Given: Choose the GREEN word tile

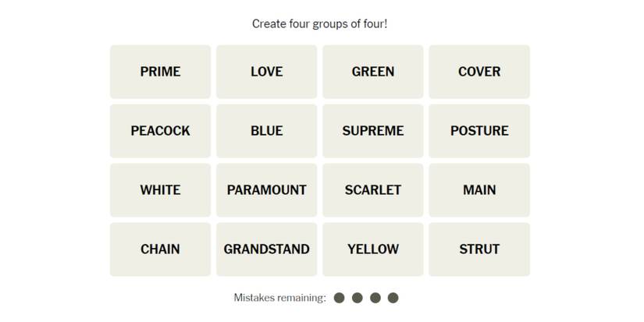Looking at the screenshot, I should pos(373,72).
